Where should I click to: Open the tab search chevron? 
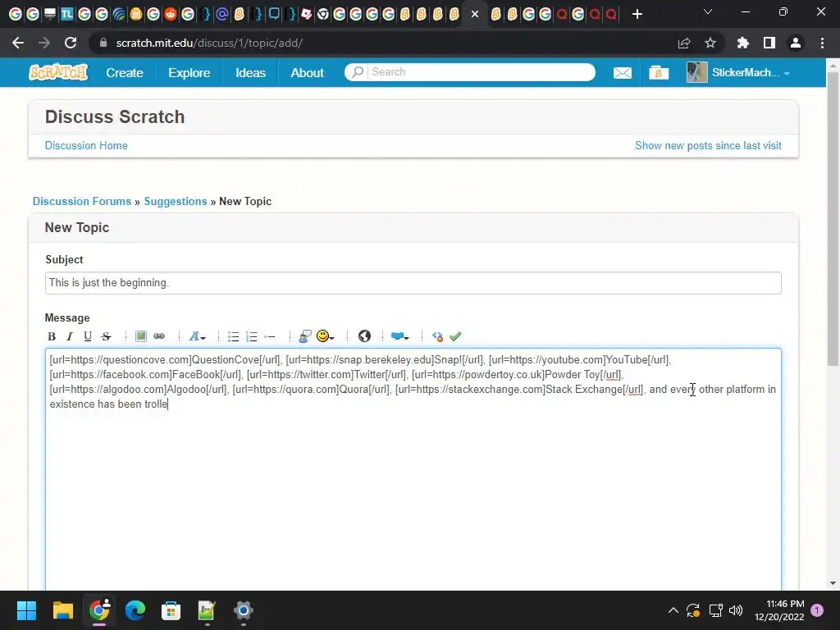coord(708,11)
